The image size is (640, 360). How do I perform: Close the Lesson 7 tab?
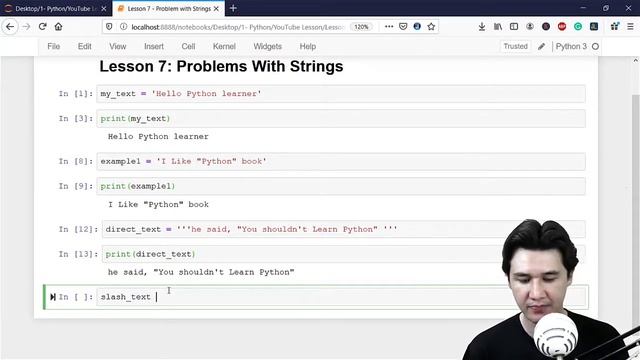(216, 9)
